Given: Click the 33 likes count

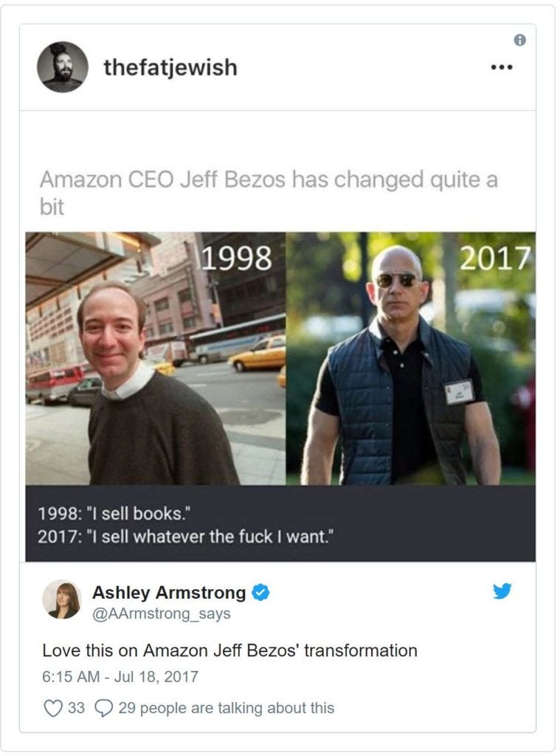Looking at the screenshot, I should [x=76, y=708].
